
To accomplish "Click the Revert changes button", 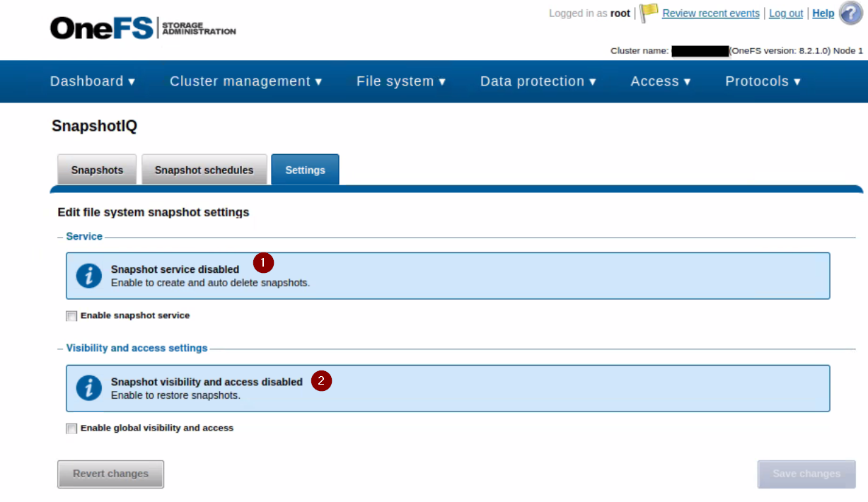I will tap(110, 474).
